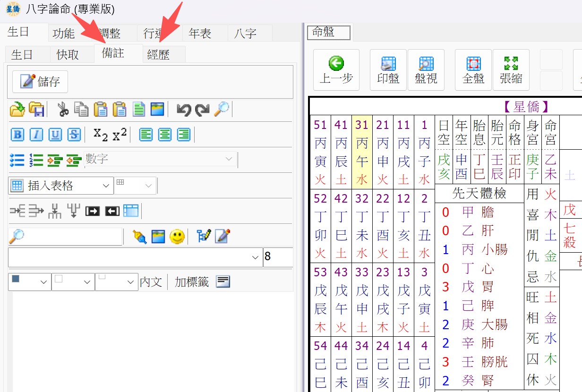This screenshot has height=392, width=582.
Task: Select the highlighted 31 丙午 luck column
Action: point(362,152)
